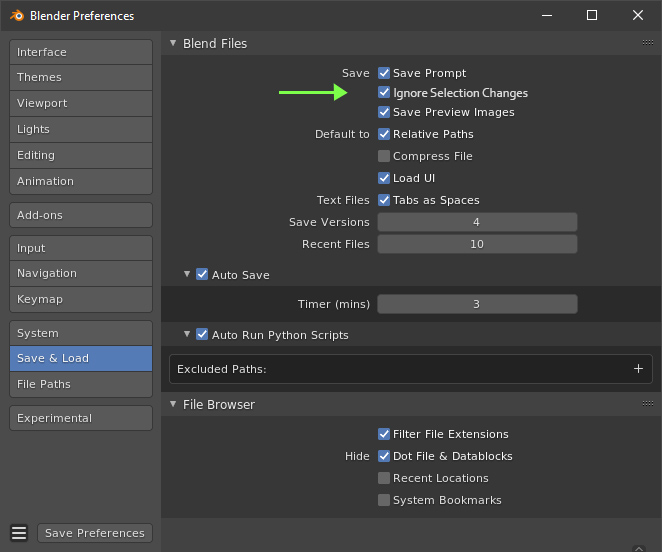Click the Save Preferences button

pyautogui.click(x=95, y=533)
